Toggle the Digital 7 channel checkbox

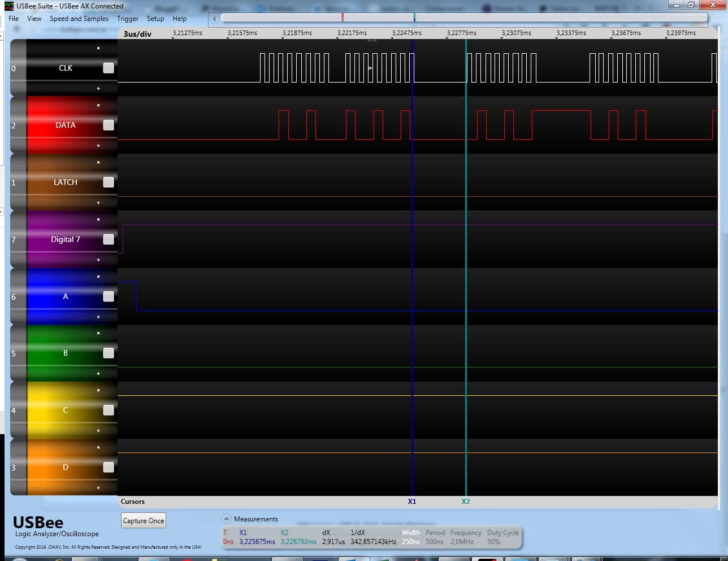(x=109, y=239)
